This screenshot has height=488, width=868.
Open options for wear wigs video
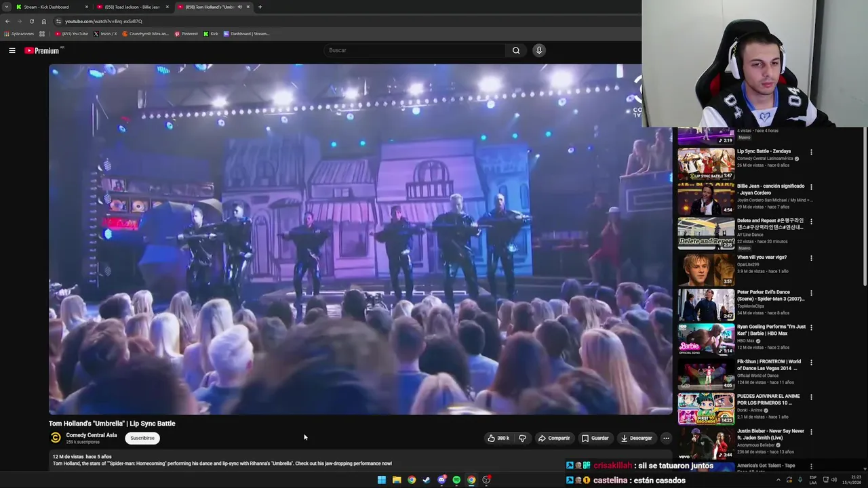tap(811, 258)
